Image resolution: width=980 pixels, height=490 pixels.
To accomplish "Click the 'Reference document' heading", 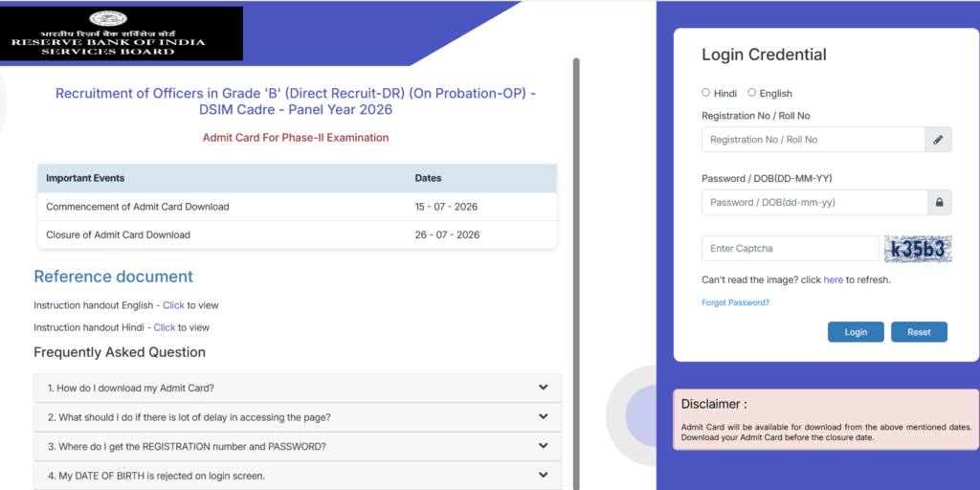I will pyautogui.click(x=113, y=277).
